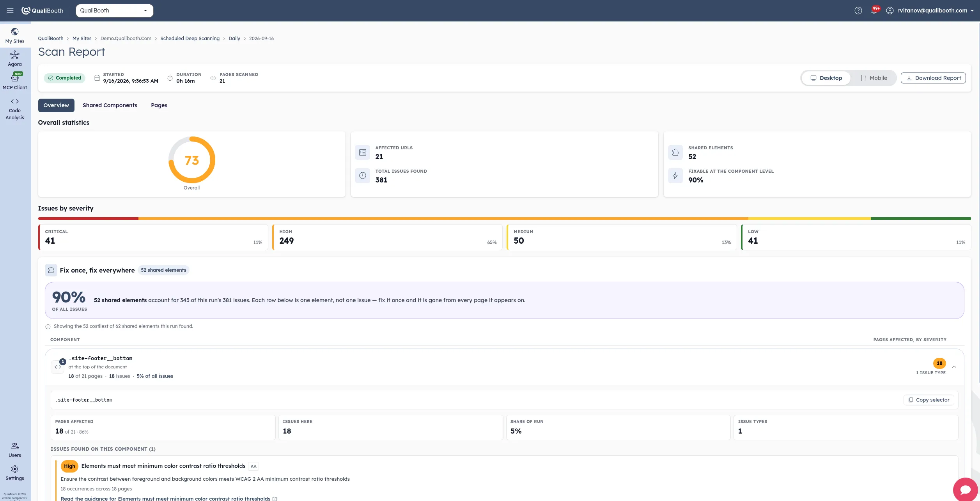The height and width of the screenshot is (501, 980).
Task: Click the 52 shared elements badge
Action: click(x=163, y=270)
